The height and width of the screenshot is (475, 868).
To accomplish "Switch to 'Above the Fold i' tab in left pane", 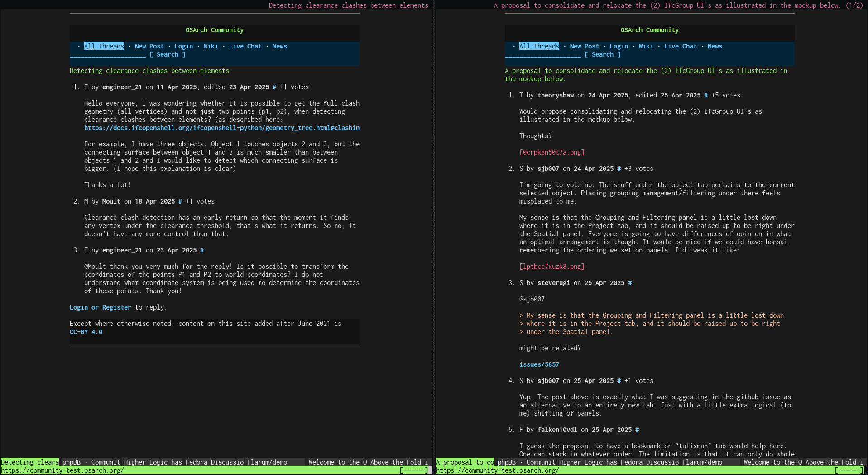I will coord(399,462).
